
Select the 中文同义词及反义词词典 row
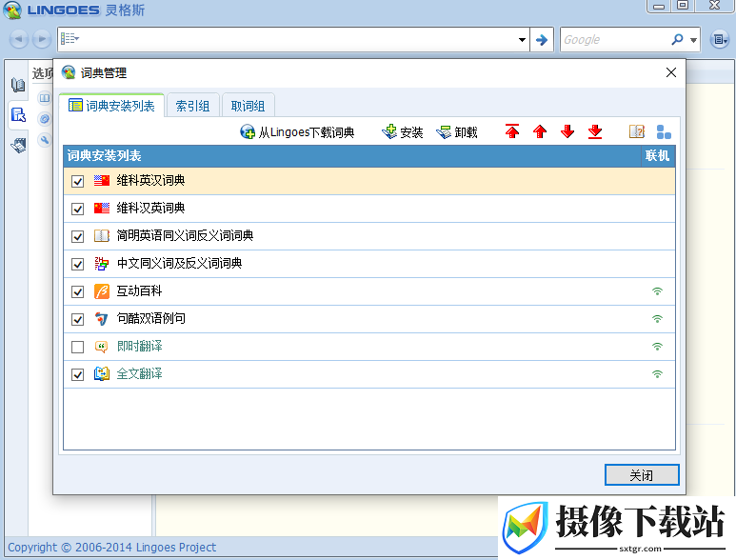click(x=369, y=264)
